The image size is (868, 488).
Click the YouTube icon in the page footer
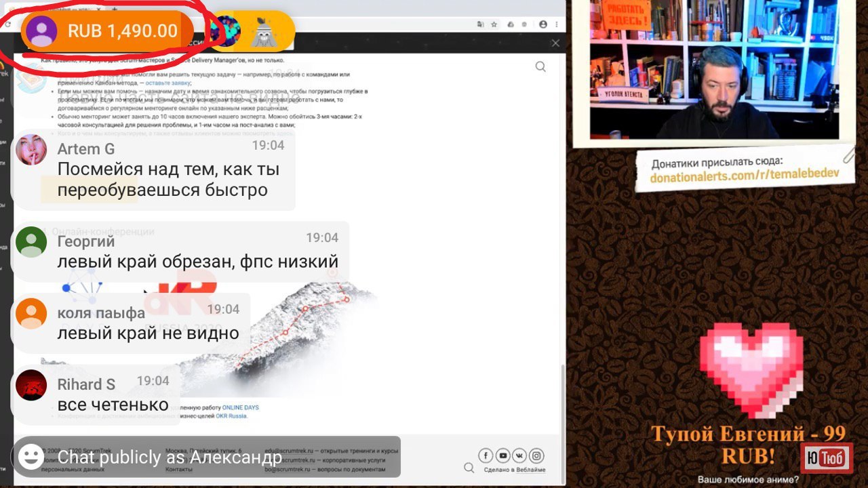pos(502,455)
